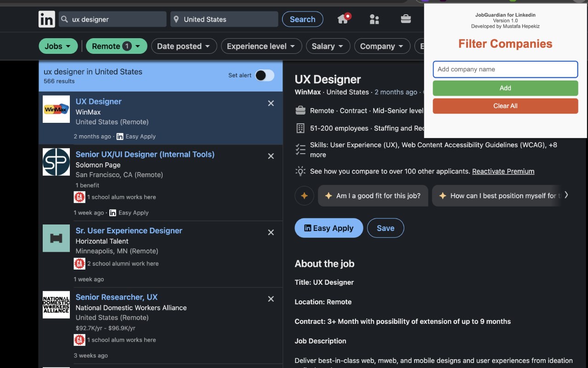Click the 'About the job' heading
Image resolution: width=588 pixels, height=368 pixels.
point(324,264)
